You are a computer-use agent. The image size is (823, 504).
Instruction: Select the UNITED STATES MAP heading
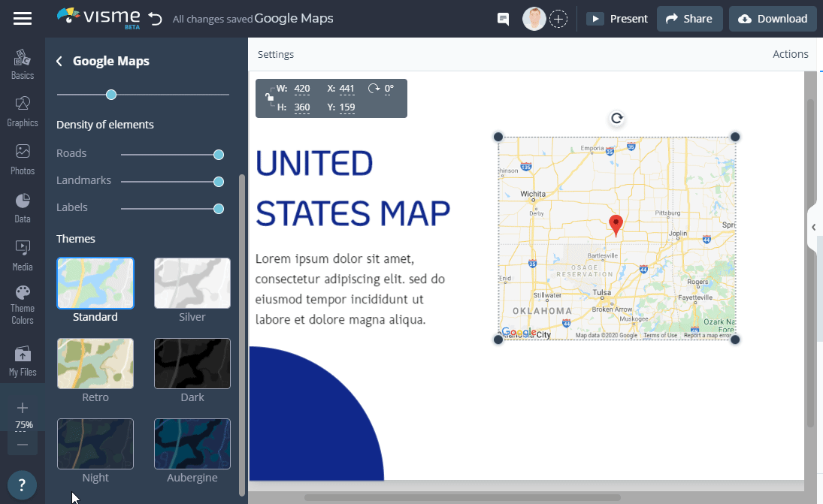click(x=352, y=189)
